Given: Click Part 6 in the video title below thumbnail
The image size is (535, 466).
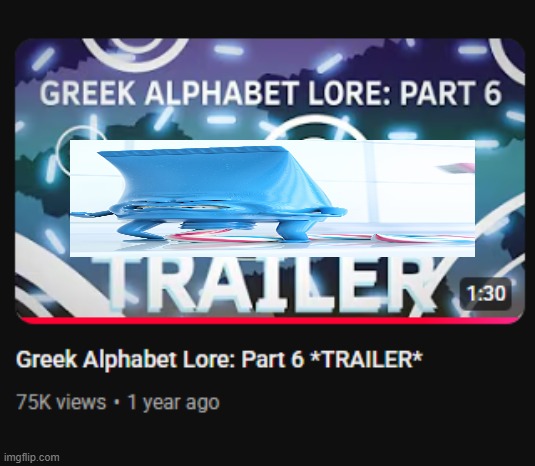Looking at the screenshot, I should [x=273, y=359].
